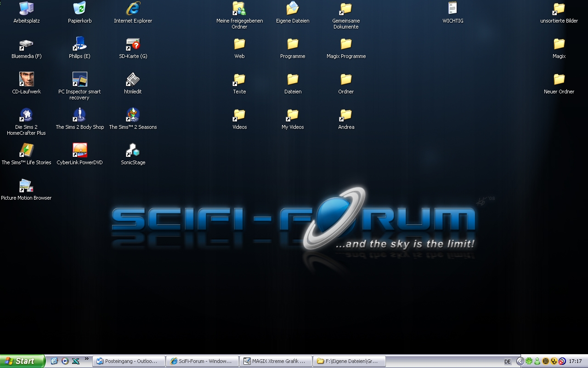Click the PC Inspector smart recovery icon
The image size is (588, 368).
pyautogui.click(x=79, y=80)
